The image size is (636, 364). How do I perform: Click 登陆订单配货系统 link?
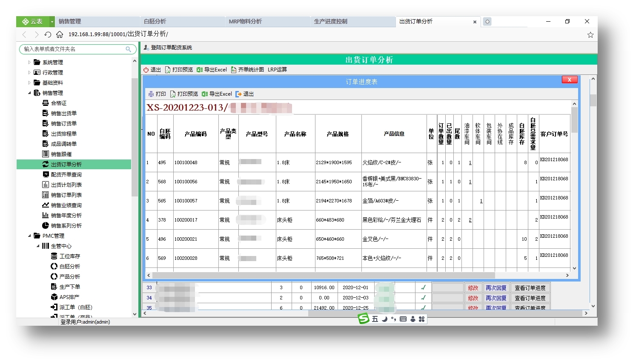168,48
